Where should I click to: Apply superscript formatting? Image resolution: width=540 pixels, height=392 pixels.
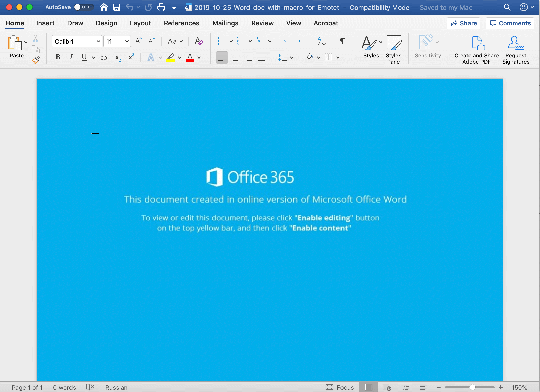pyautogui.click(x=131, y=57)
